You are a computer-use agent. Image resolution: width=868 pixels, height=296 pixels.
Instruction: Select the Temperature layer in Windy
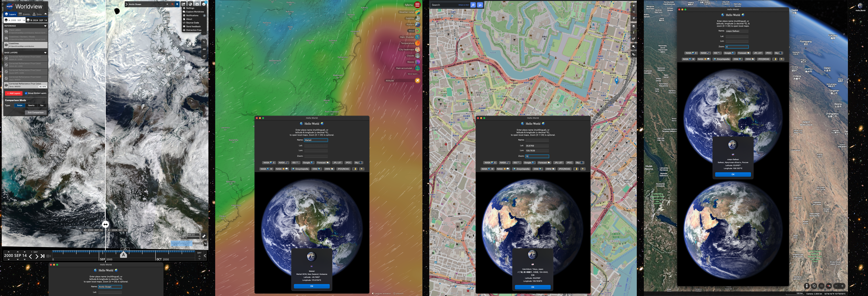pos(418,43)
